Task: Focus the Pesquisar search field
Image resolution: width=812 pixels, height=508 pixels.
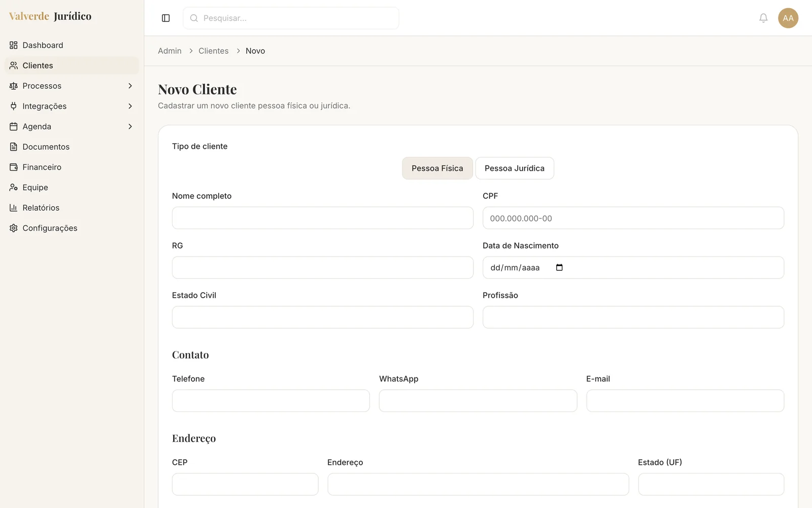Action: (x=291, y=18)
